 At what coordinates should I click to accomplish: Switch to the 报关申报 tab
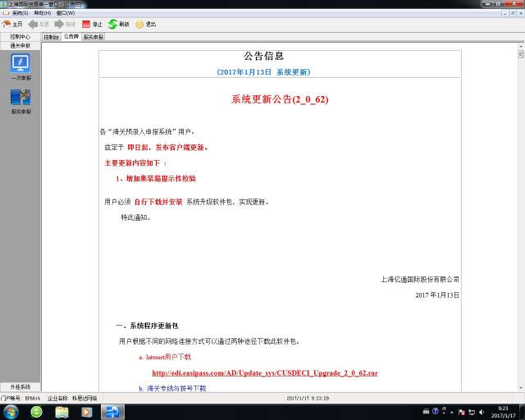point(94,37)
